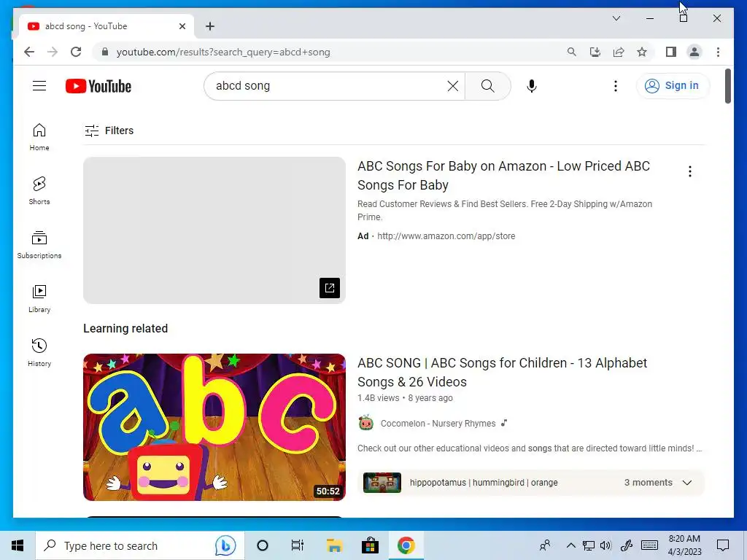
Task: Open the Windows Ink pen icon in tray
Action: tap(627, 545)
